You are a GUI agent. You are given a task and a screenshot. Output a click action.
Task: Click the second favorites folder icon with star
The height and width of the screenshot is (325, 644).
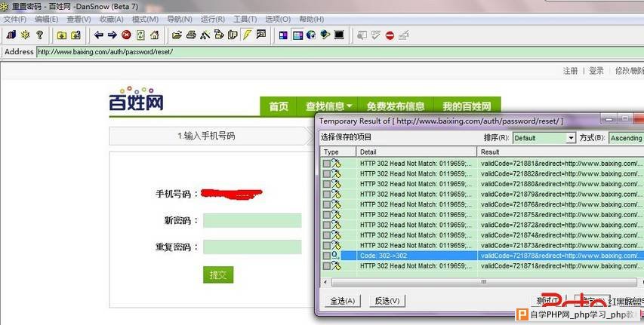click(75, 35)
